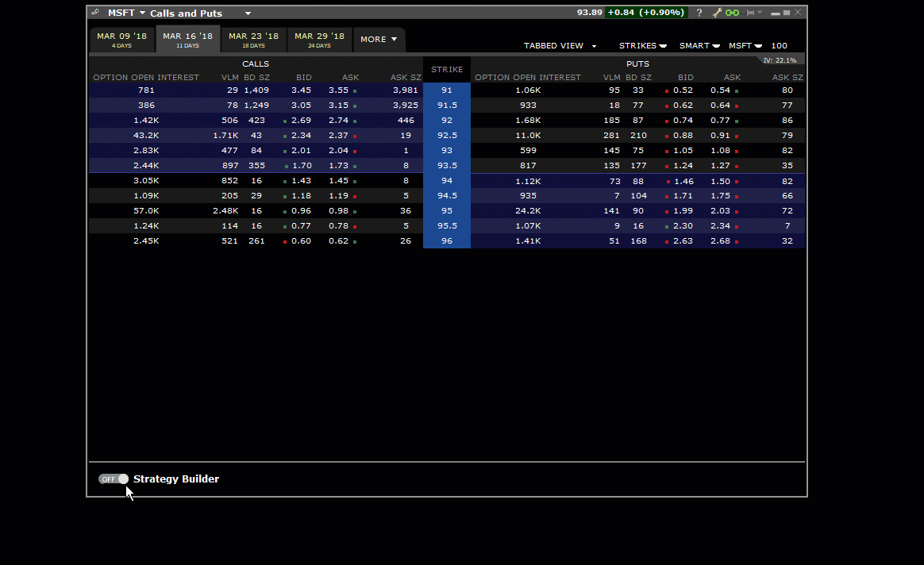Click the quantity value 100
Viewport: 924px width, 565px height.
pyautogui.click(x=779, y=46)
